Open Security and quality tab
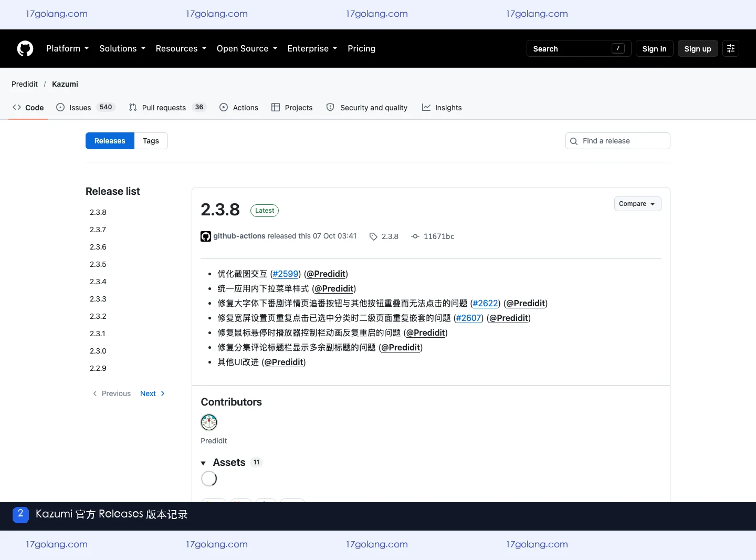Viewport: 756px width, 560px height. click(x=367, y=108)
